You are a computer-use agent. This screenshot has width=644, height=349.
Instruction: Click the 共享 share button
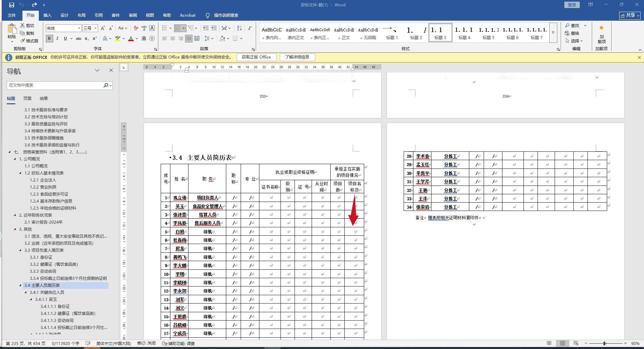pos(630,15)
